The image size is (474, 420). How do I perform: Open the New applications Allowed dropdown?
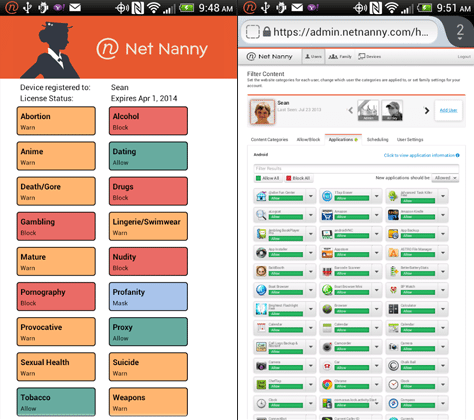445,178
